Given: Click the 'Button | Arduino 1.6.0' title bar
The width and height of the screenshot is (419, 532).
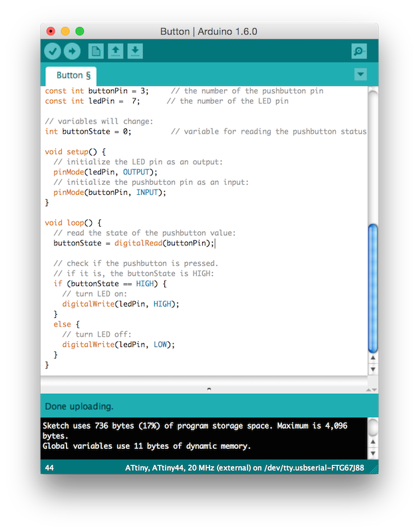Looking at the screenshot, I should point(209,31).
